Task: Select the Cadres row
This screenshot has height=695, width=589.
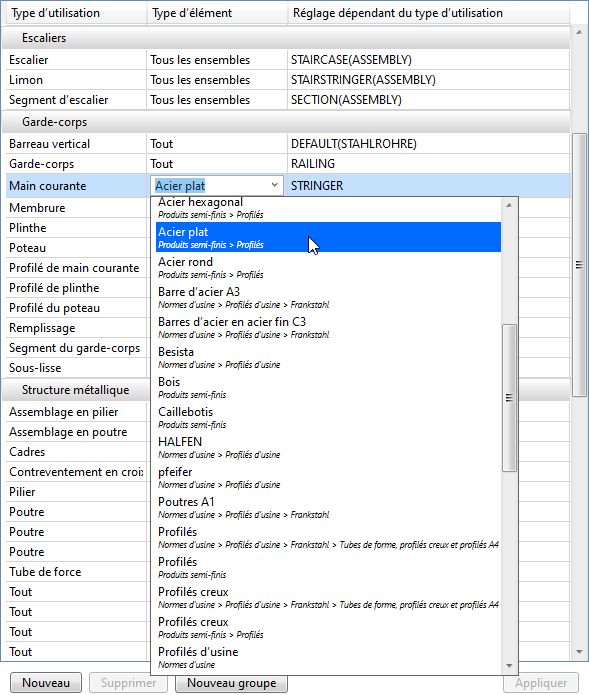Action: (76, 452)
